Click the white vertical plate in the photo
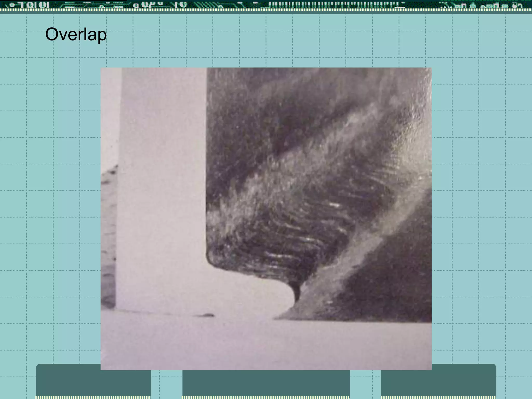532x399 pixels. pos(164,169)
